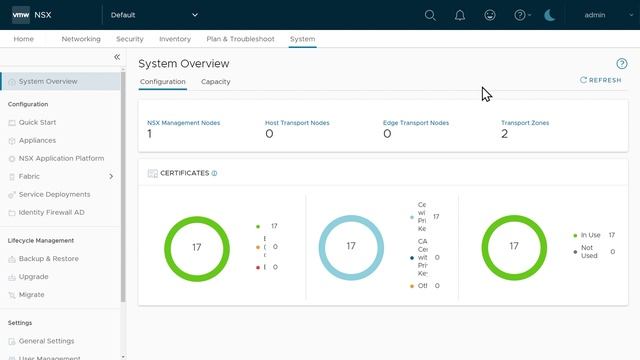This screenshot has height=360, width=640.
Task: Click the first green certificate donut chart
Action: (197, 249)
